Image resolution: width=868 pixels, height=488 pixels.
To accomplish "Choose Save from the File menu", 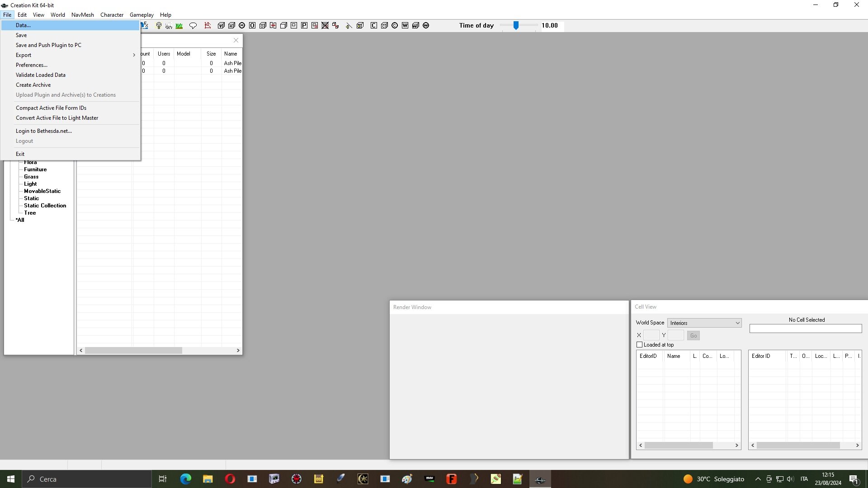I will 71,35.
